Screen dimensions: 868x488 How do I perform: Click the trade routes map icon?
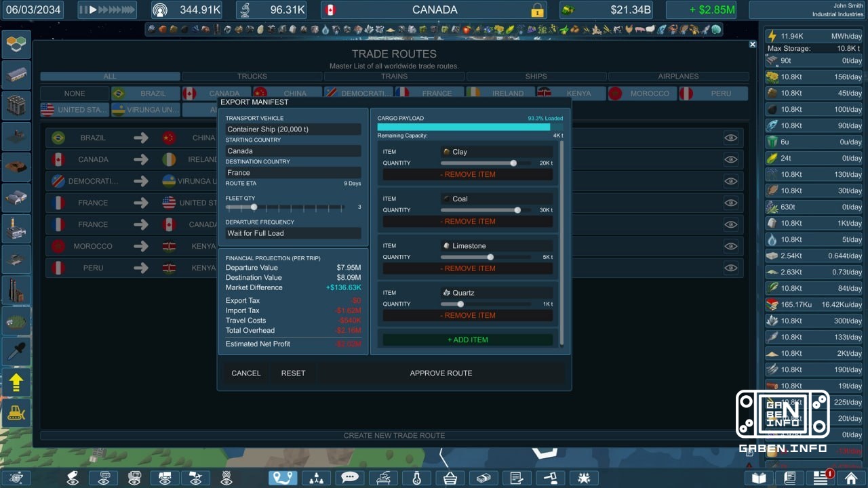point(283,478)
